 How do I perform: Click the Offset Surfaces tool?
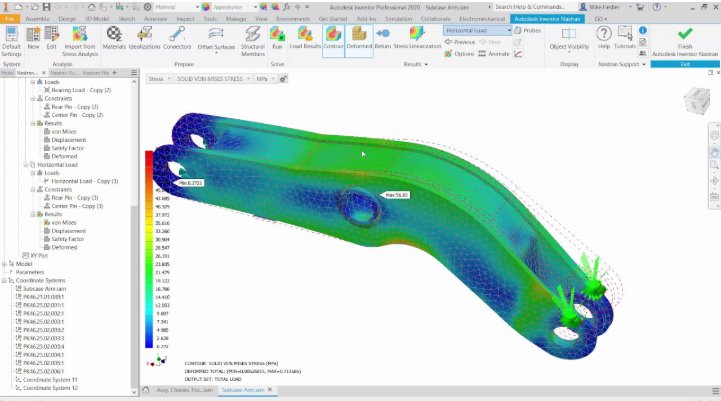coord(216,40)
